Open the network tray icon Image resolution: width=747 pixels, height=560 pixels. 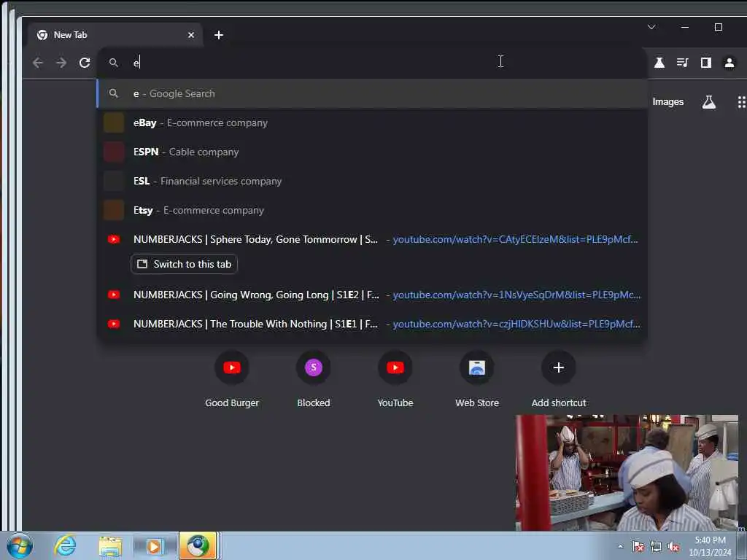pyautogui.click(x=656, y=546)
